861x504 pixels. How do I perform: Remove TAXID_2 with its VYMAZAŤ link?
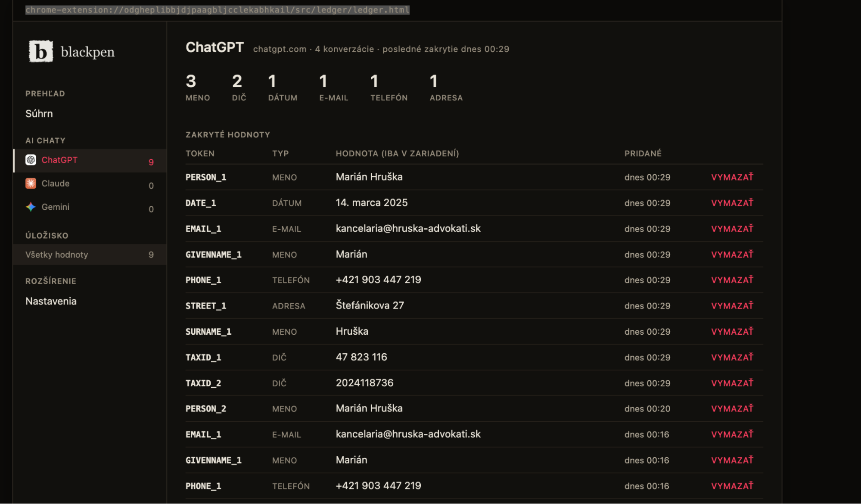(x=732, y=383)
